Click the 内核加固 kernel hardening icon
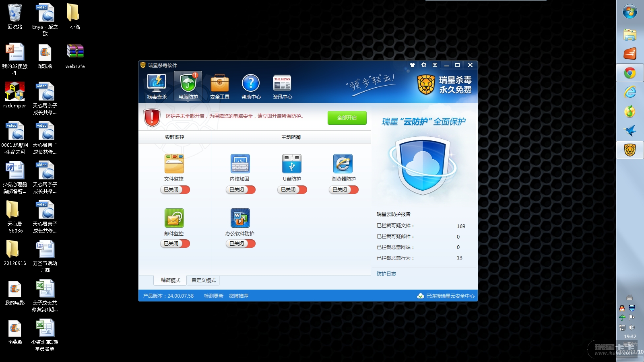644x362 pixels. [x=240, y=164]
